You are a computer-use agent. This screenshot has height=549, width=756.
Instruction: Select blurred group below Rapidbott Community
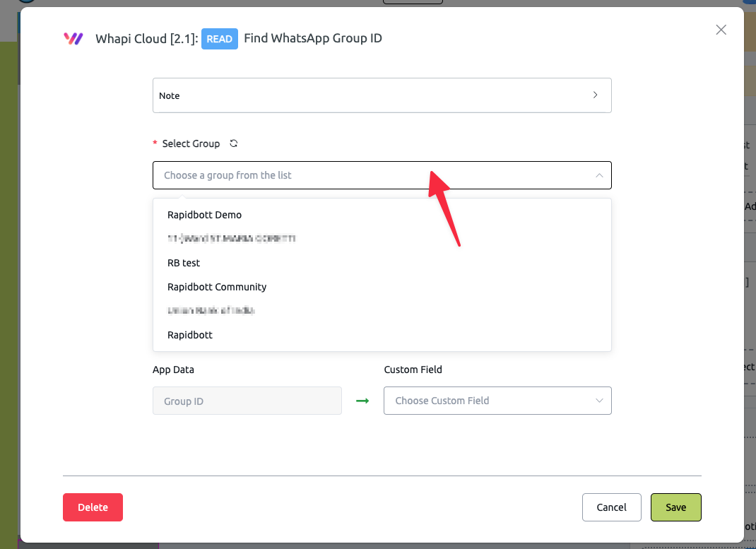click(211, 311)
